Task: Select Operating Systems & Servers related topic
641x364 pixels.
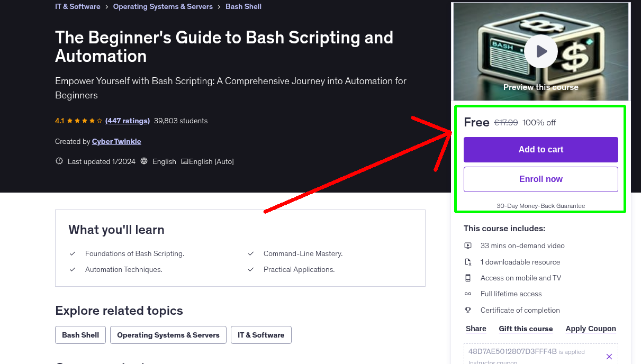Action: [168, 335]
